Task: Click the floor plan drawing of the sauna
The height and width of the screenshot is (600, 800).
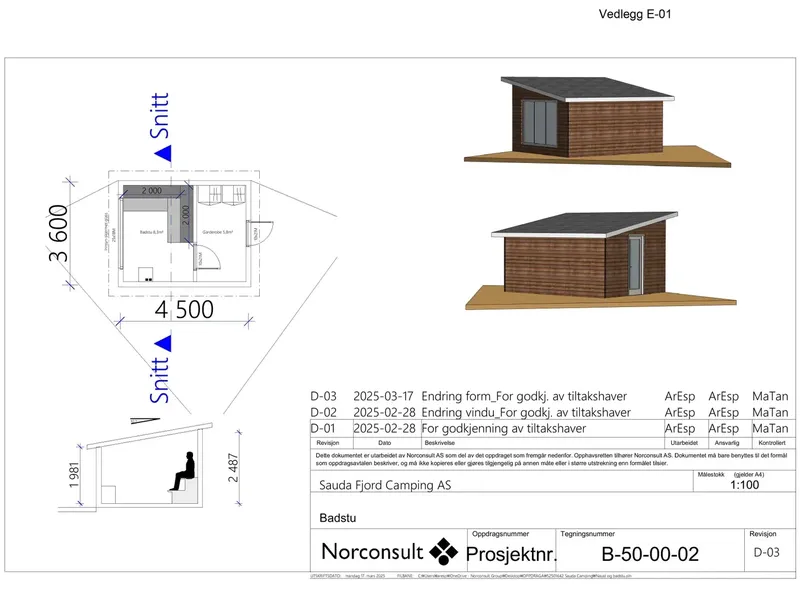Action: [184, 233]
